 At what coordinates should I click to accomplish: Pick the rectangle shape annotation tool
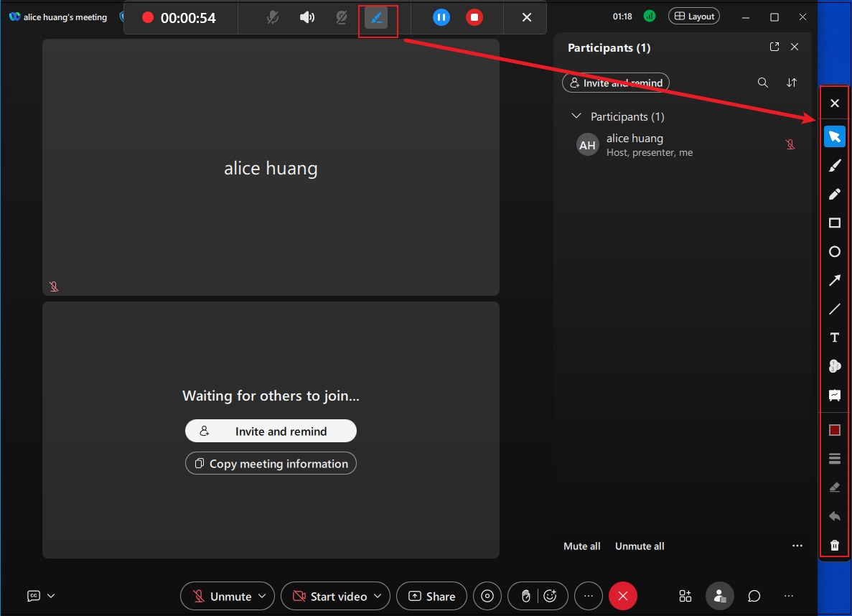point(834,223)
